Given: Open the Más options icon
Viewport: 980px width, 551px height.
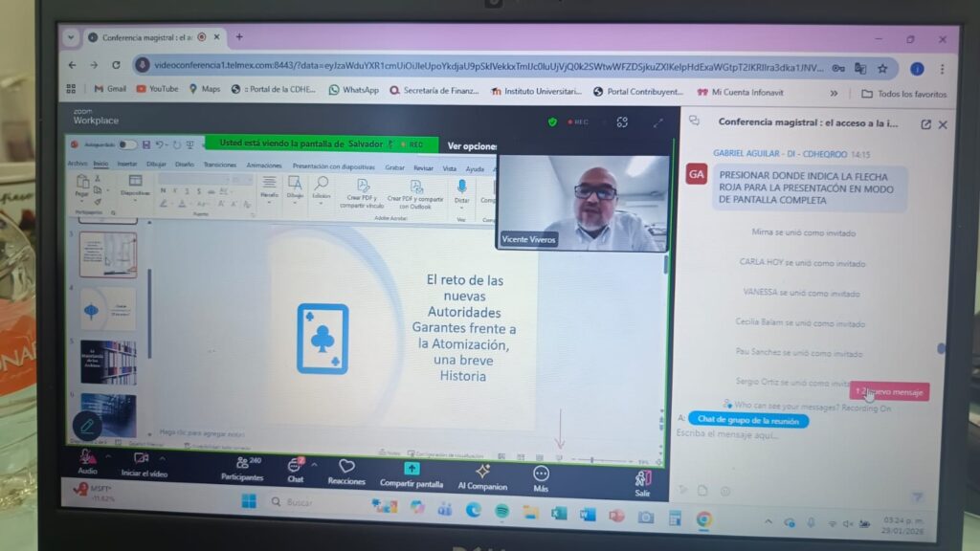Looking at the screenshot, I should 541,474.
